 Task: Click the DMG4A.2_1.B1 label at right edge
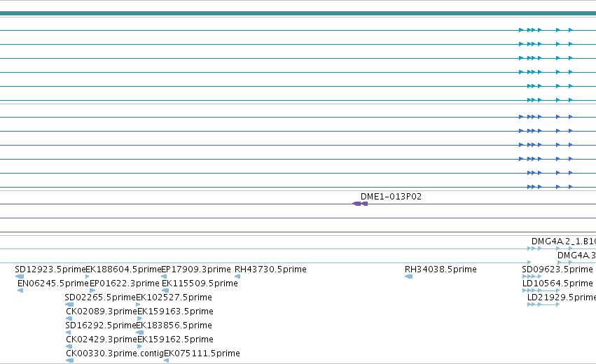click(564, 241)
